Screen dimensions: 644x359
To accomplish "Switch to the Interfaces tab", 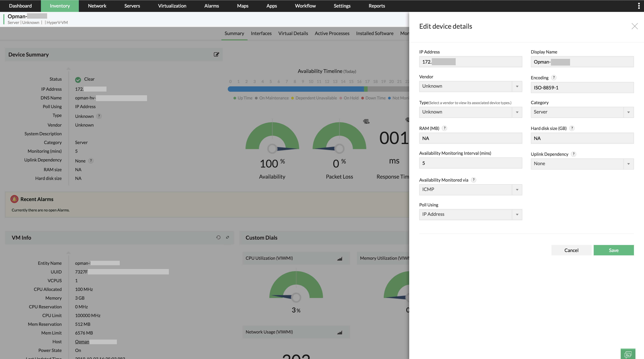I will click(x=261, y=33).
